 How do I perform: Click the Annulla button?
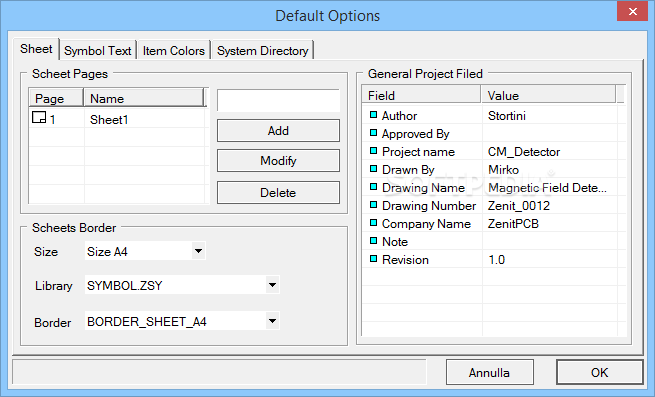click(490, 372)
